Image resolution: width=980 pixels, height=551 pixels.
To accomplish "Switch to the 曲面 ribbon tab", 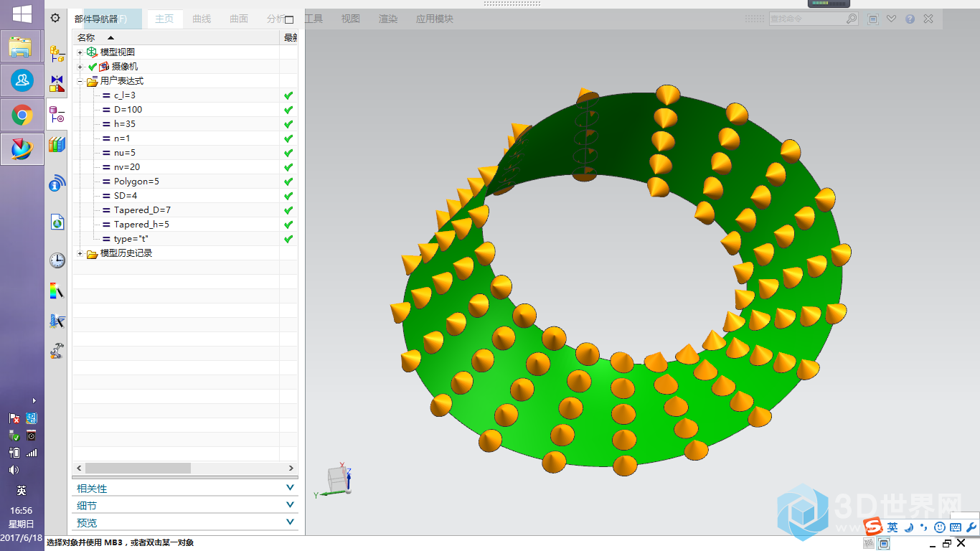I will point(239,19).
